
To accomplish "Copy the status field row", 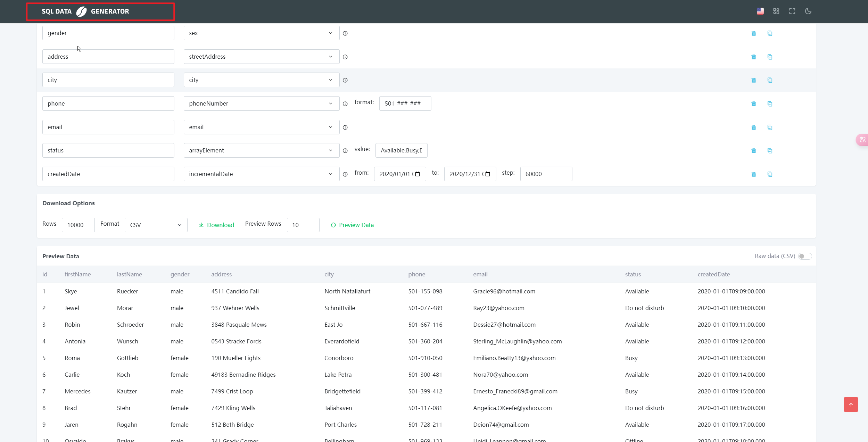I will [770, 151].
